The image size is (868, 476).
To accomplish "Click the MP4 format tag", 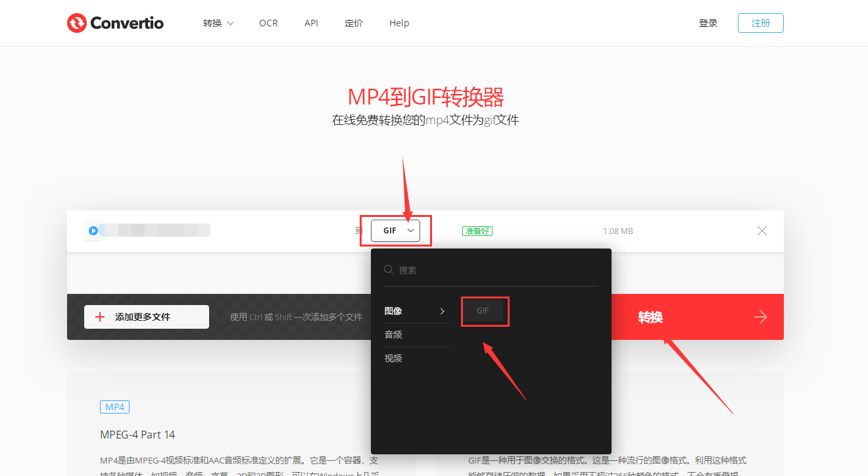I will tap(115, 407).
